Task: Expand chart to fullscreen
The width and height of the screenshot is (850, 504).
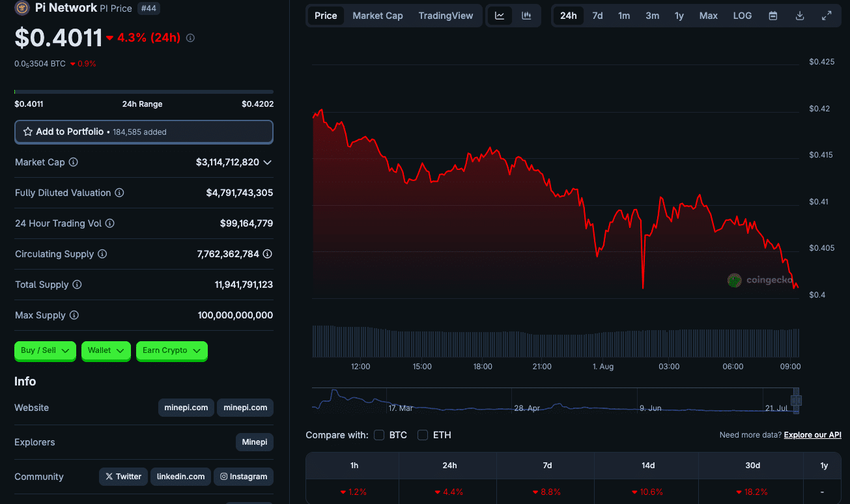Action: tap(827, 16)
